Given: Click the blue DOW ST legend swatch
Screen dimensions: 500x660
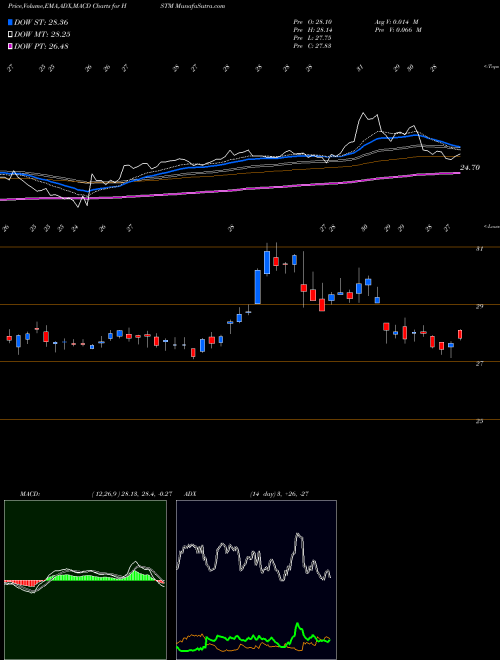Looking at the screenshot, I should click(x=11, y=22).
